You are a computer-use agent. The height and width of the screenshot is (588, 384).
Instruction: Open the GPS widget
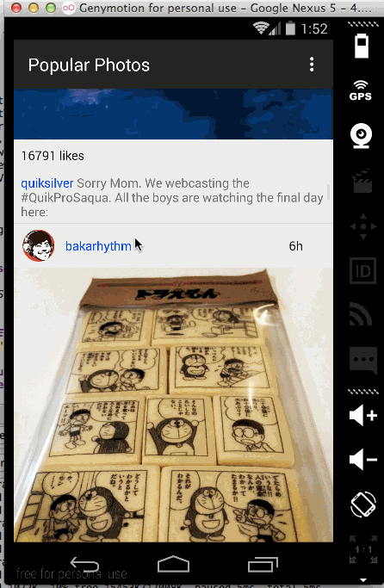coord(361,90)
